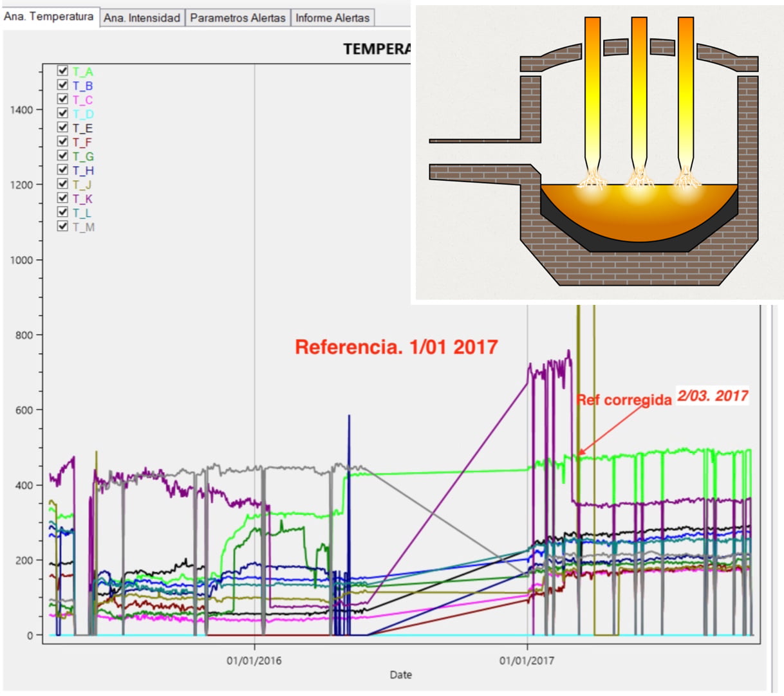Click the Ref corregida annotation text
784x696 pixels.
(624, 400)
